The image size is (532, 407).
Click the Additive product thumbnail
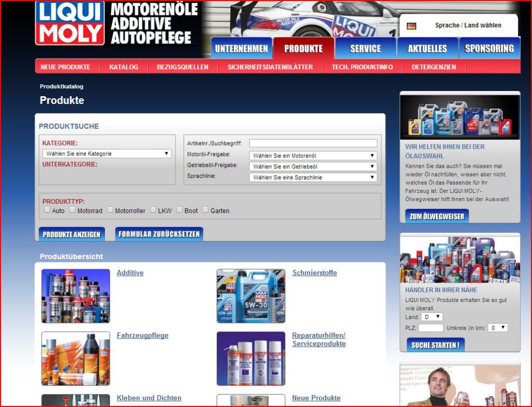pos(76,296)
